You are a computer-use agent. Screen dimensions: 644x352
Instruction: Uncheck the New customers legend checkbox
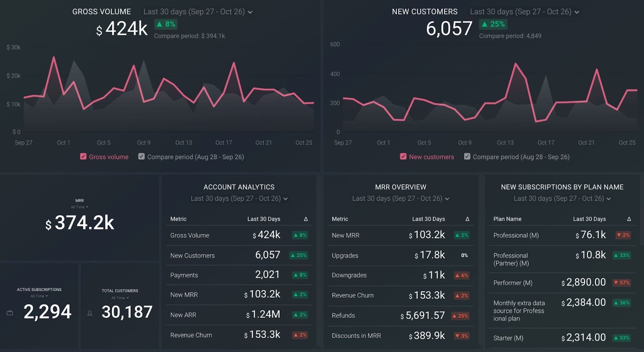pos(403,157)
